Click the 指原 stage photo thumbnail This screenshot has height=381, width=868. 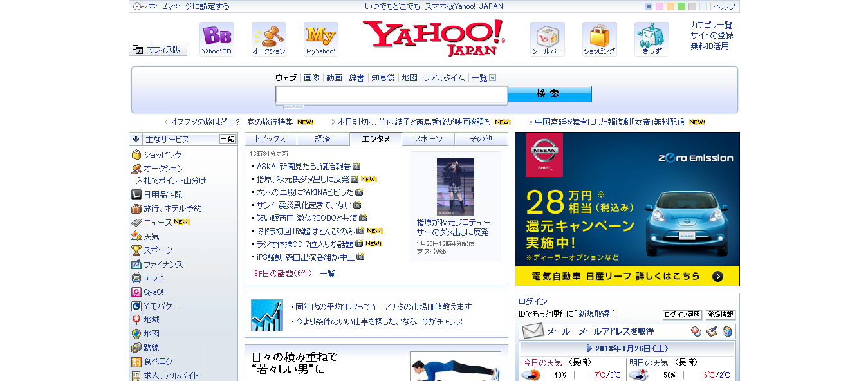(x=456, y=187)
